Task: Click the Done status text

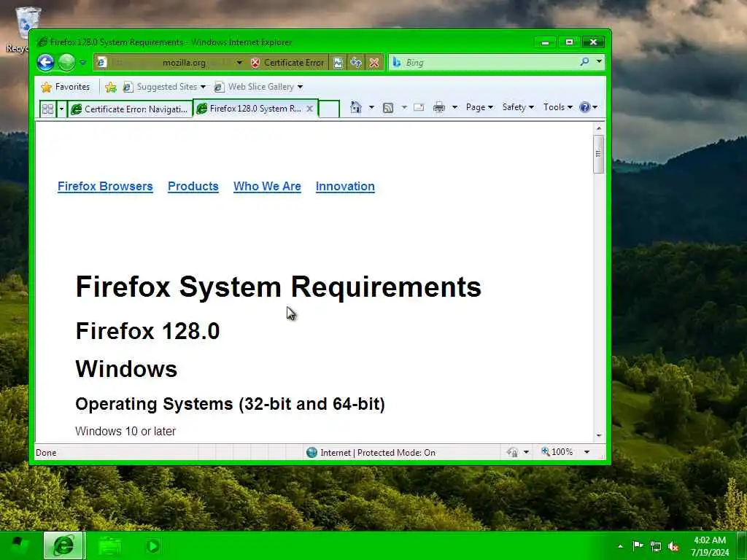Action: click(x=46, y=453)
